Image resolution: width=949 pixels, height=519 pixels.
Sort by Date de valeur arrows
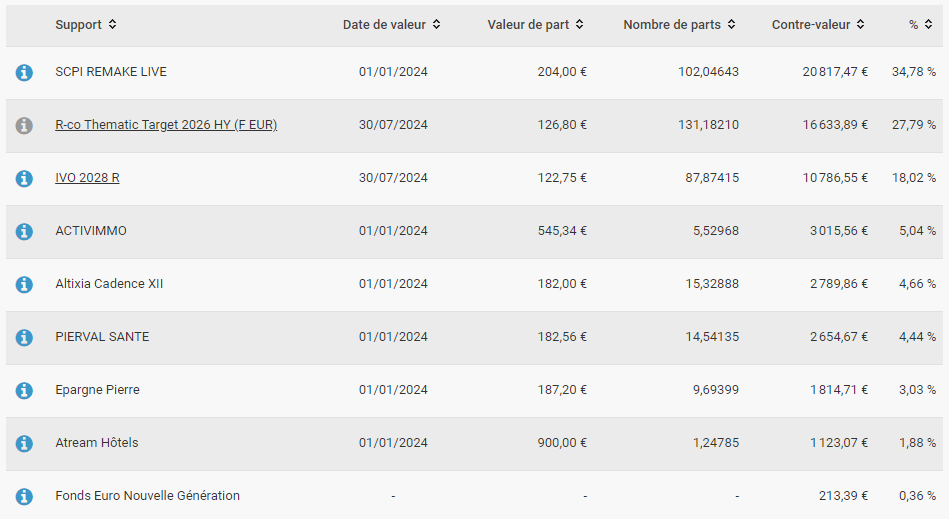436,24
